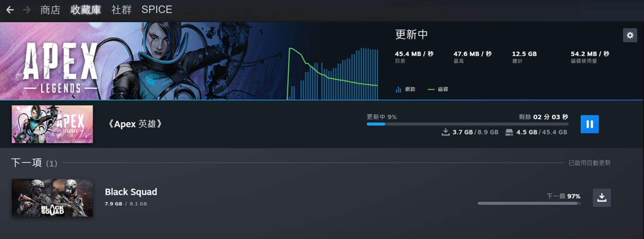Click the Apex update progress bar

(x=468, y=124)
